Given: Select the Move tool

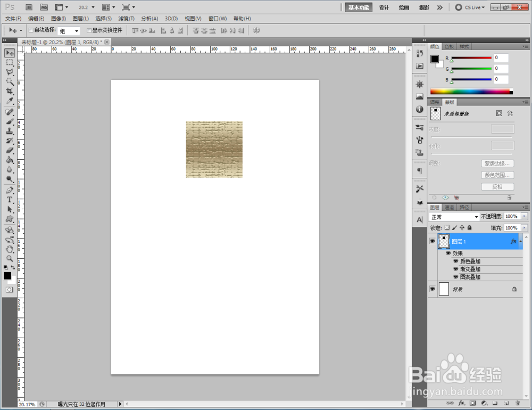Looking at the screenshot, I should (10, 53).
